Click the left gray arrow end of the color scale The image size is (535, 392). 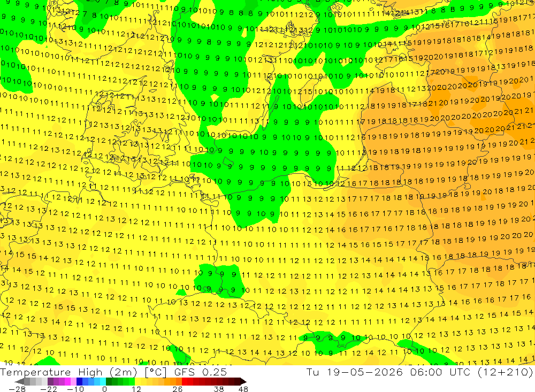[x=19, y=381]
